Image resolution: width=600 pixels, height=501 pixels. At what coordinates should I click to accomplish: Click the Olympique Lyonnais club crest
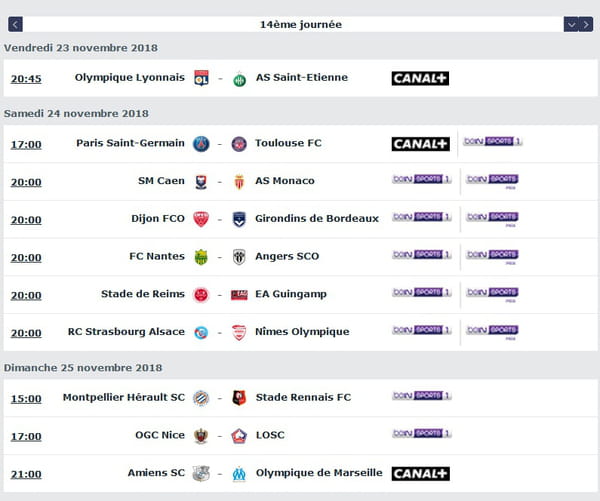pyautogui.click(x=201, y=78)
